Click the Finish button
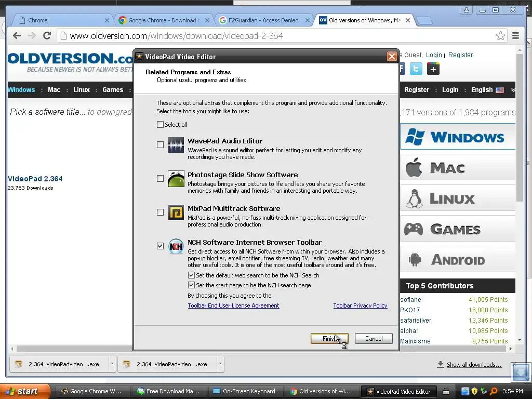532x399 pixels. (329, 339)
